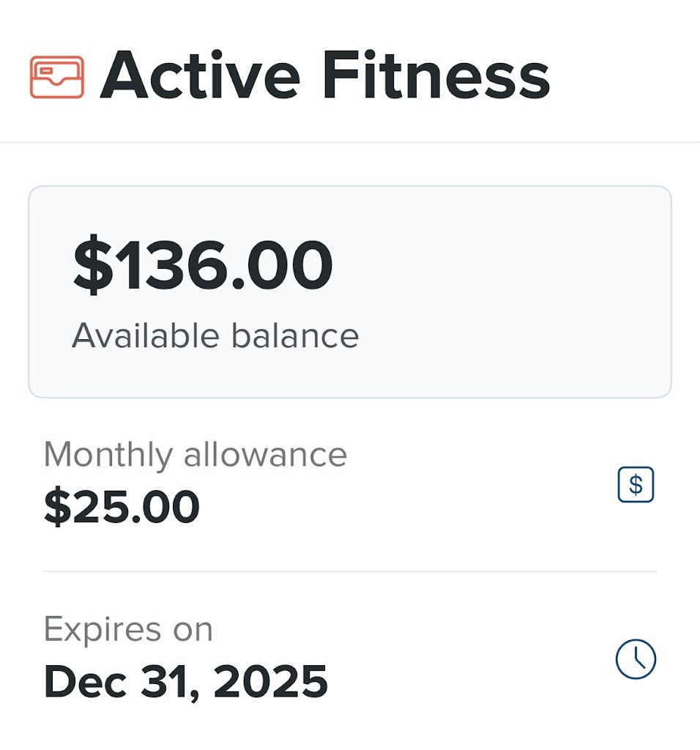The height and width of the screenshot is (750, 700).
Task: Select the $25.00 allowance amount
Action: 122,507
